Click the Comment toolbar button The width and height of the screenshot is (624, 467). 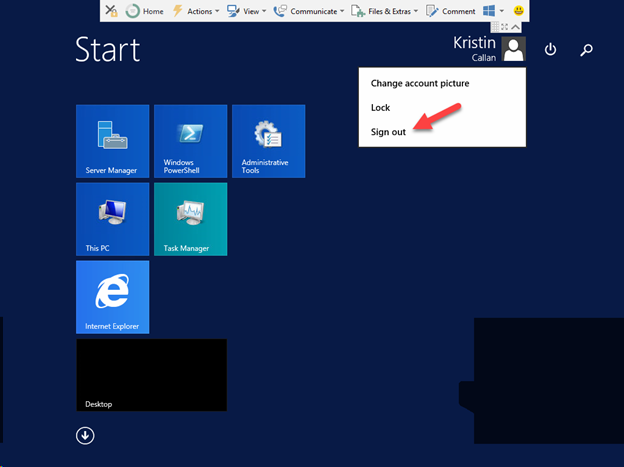click(450, 11)
